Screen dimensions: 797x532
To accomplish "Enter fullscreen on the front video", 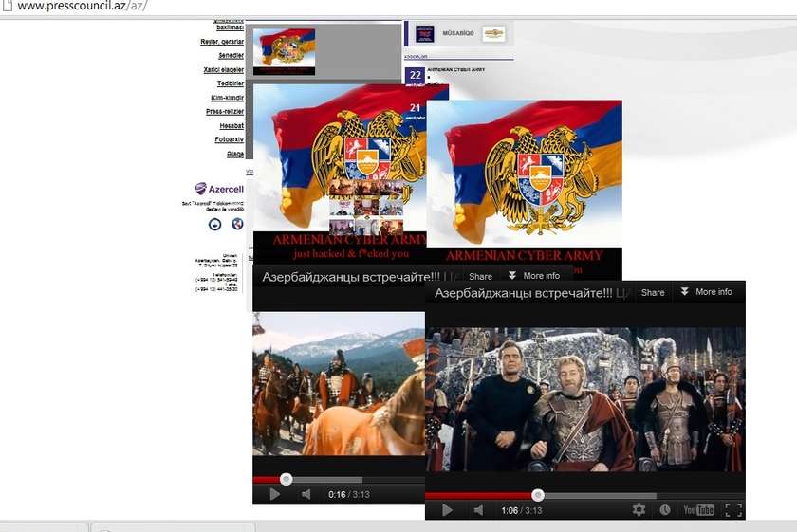I will click(x=732, y=510).
